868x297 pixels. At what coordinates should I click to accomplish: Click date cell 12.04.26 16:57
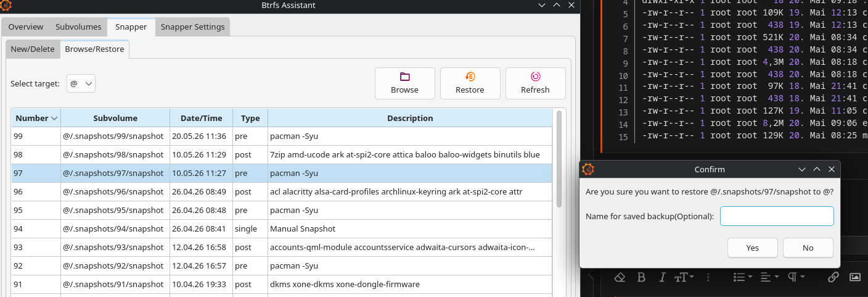(201, 266)
